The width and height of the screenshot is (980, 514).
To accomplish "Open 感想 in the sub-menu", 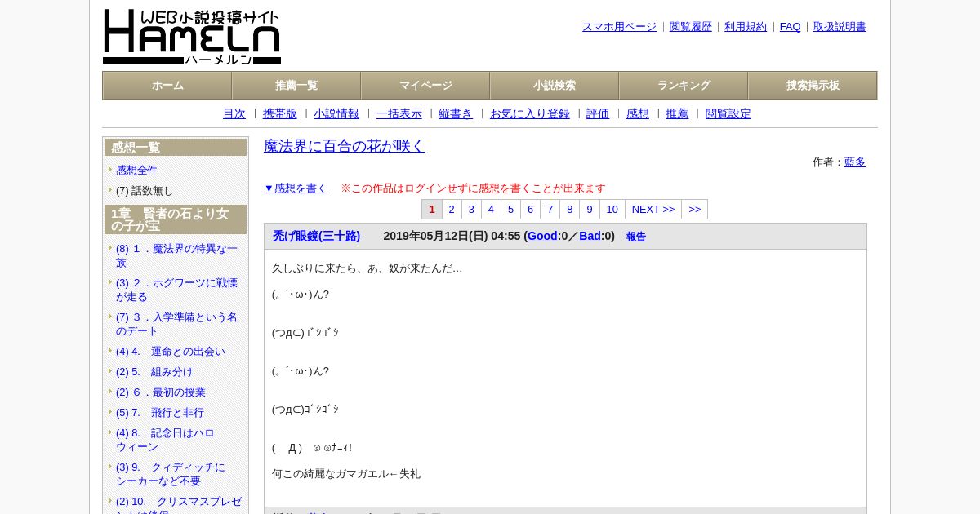I will 638,114.
